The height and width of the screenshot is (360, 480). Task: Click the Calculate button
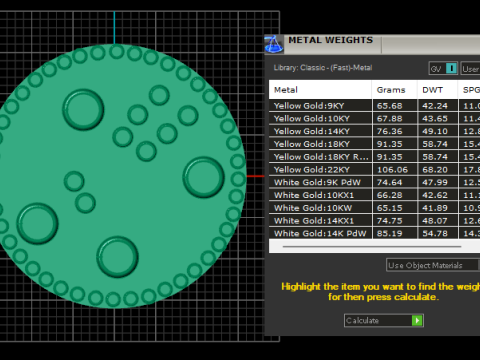pos(384,320)
